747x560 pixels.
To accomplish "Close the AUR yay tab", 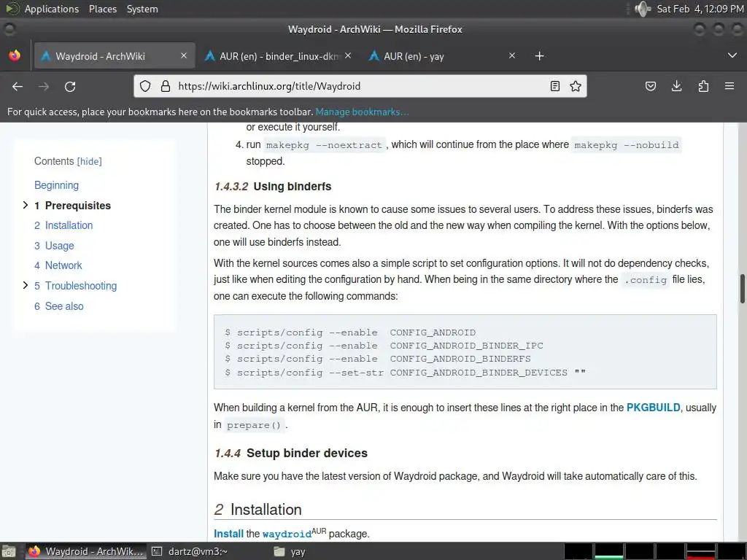I will (512, 55).
